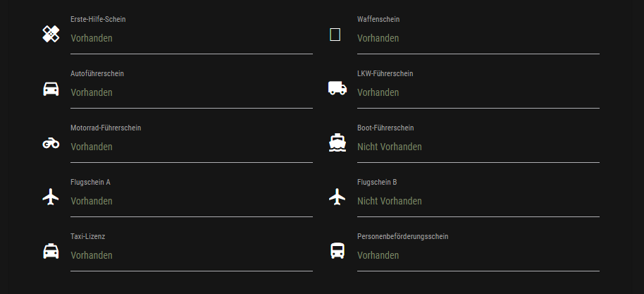Image resolution: width=644 pixels, height=294 pixels.
Task: Click the airplane icon for Flugschein A
Action: (x=51, y=197)
